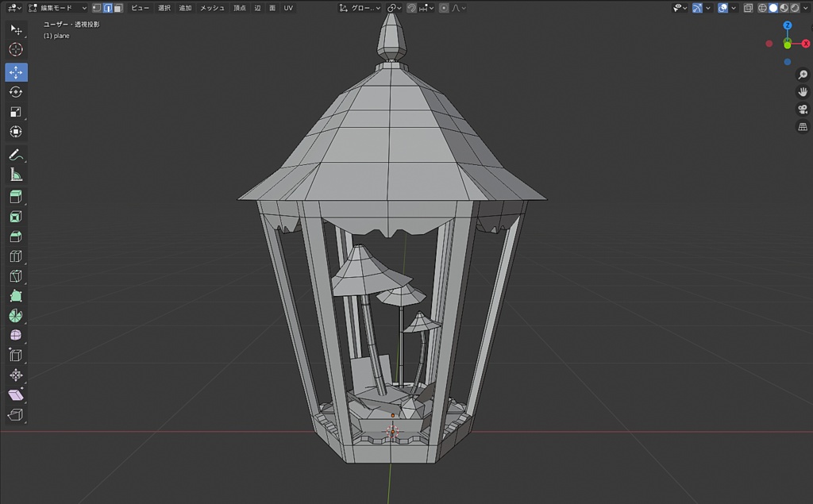Open the UV menu
Screen dimensions: 813x504
[288, 8]
